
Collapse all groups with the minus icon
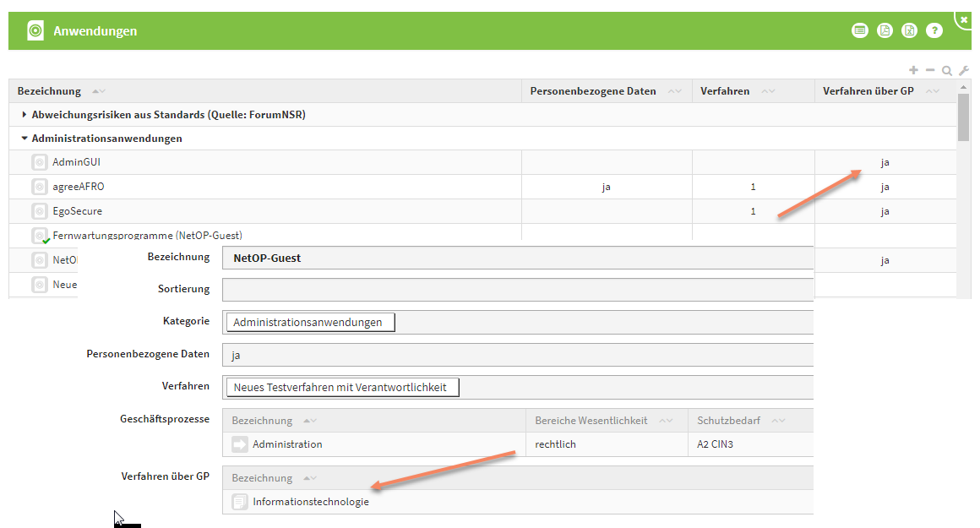point(930,70)
